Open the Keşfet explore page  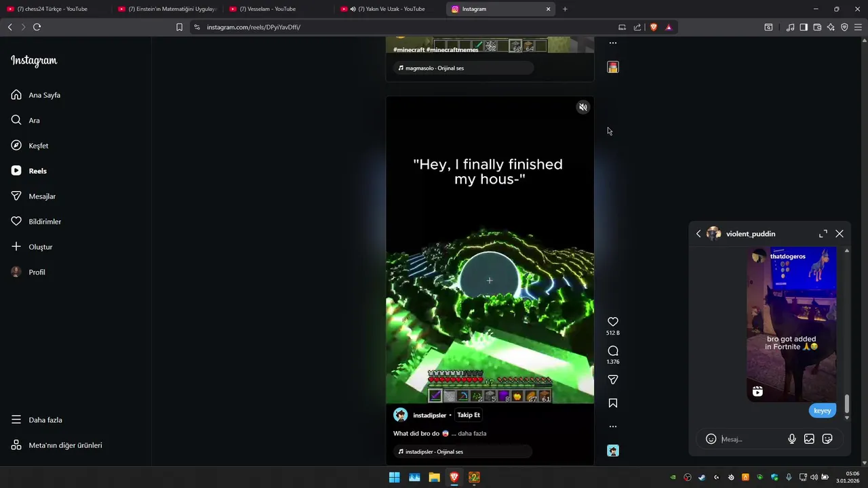(30, 146)
